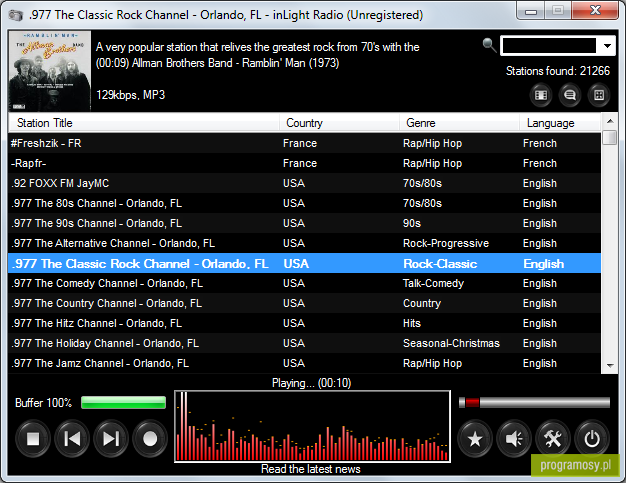
Task: Click the speech bubble comments icon
Action: (570, 95)
